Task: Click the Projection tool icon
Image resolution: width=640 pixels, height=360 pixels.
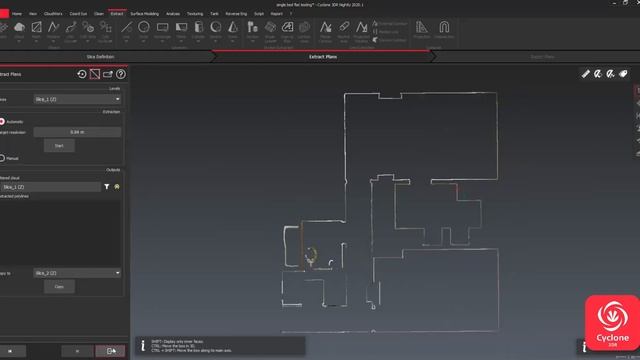Action: (x=422, y=27)
